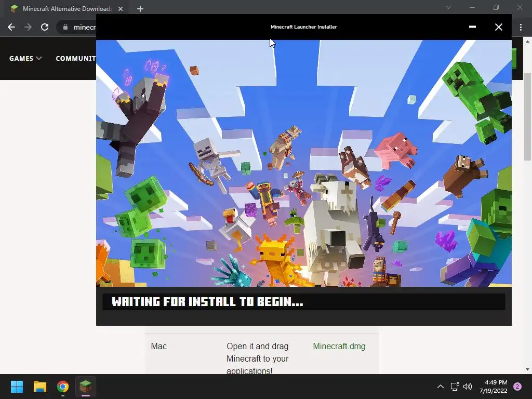Open the Windows Start menu
This screenshot has width=532, height=399.
17,387
